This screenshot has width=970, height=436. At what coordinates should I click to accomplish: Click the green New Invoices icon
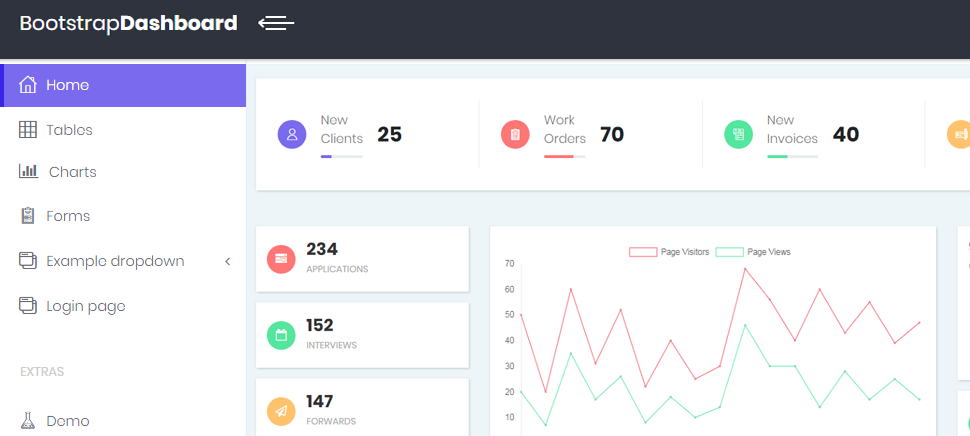[739, 134]
